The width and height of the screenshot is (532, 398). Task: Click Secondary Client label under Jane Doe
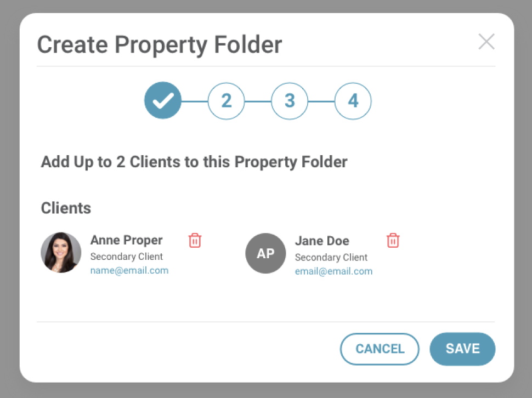[x=331, y=257]
